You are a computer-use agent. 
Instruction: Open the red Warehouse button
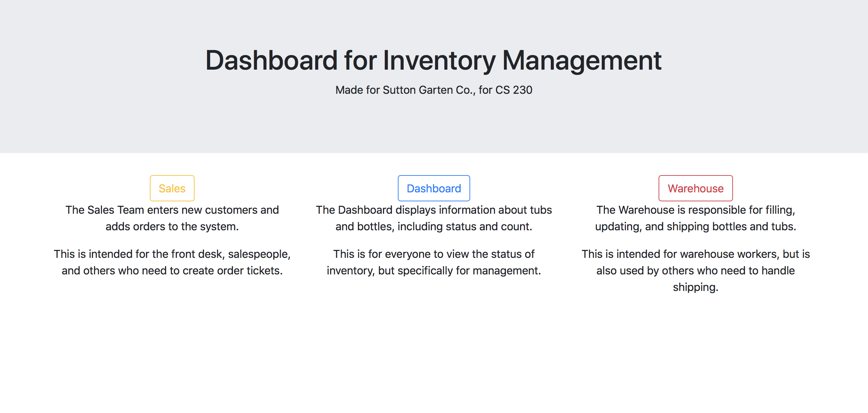(695, 188)
